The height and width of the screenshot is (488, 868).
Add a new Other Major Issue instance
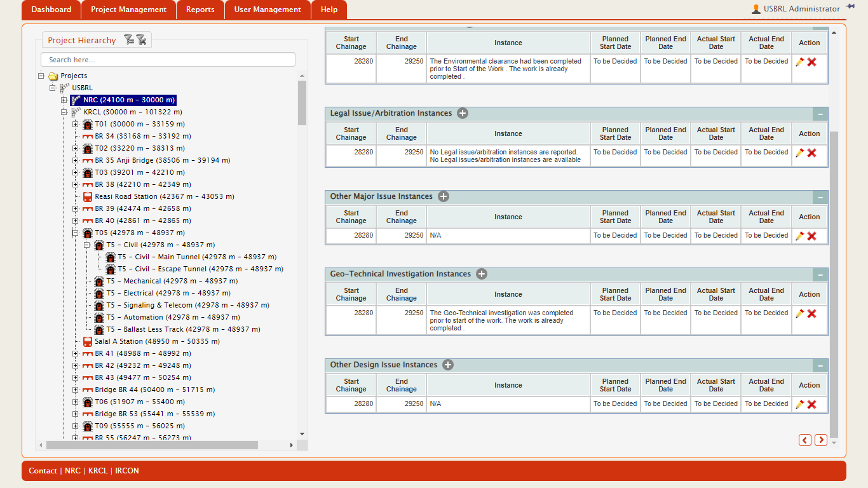point(444,196)
